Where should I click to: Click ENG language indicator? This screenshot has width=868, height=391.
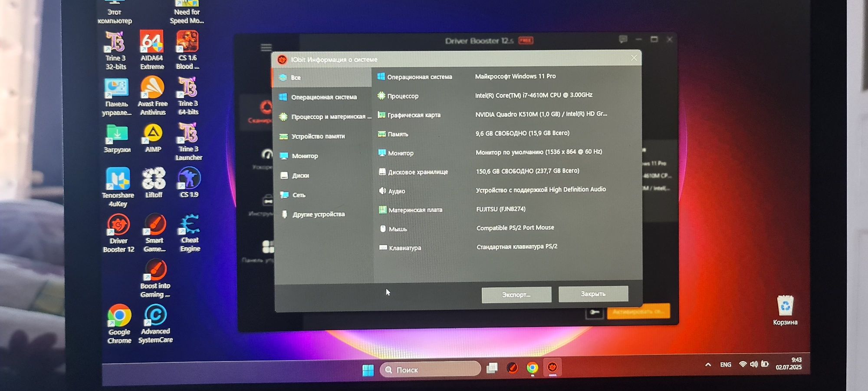tap(726, 364)
